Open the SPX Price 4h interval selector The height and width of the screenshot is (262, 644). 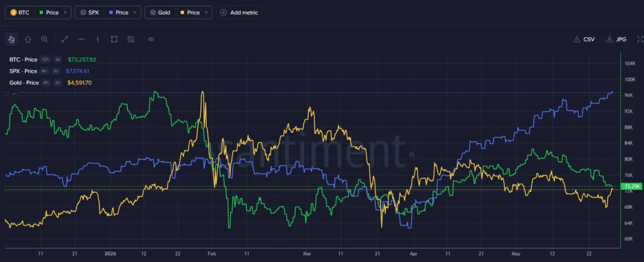(45, 71)
